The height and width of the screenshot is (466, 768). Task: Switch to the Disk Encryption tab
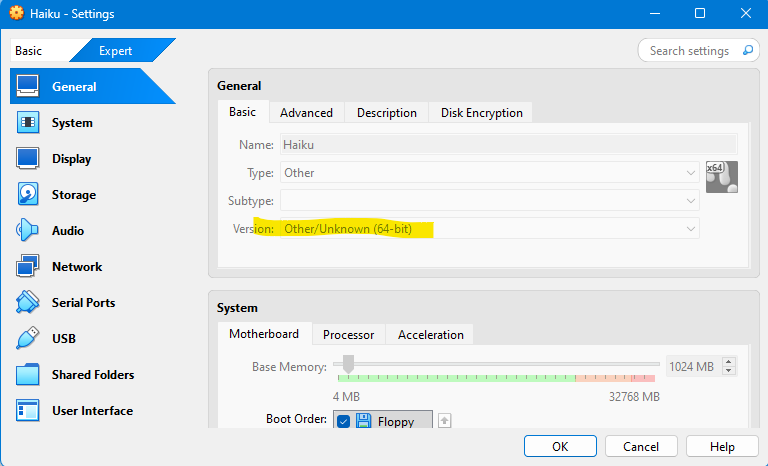(x=481, y=113)
